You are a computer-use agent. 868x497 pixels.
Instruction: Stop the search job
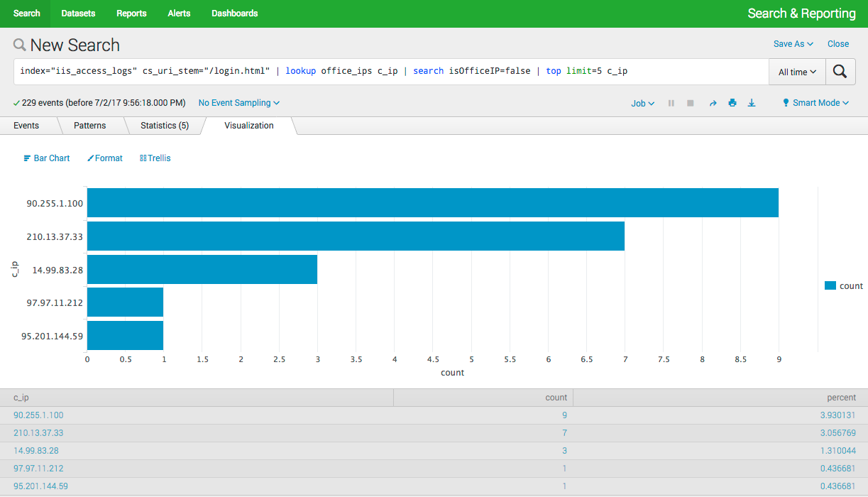[x=690, y=103]
